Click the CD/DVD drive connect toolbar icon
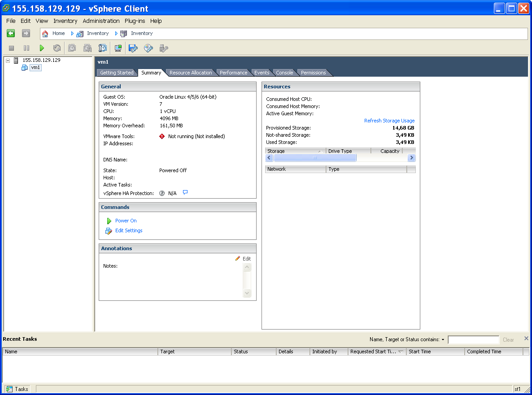 148,48
